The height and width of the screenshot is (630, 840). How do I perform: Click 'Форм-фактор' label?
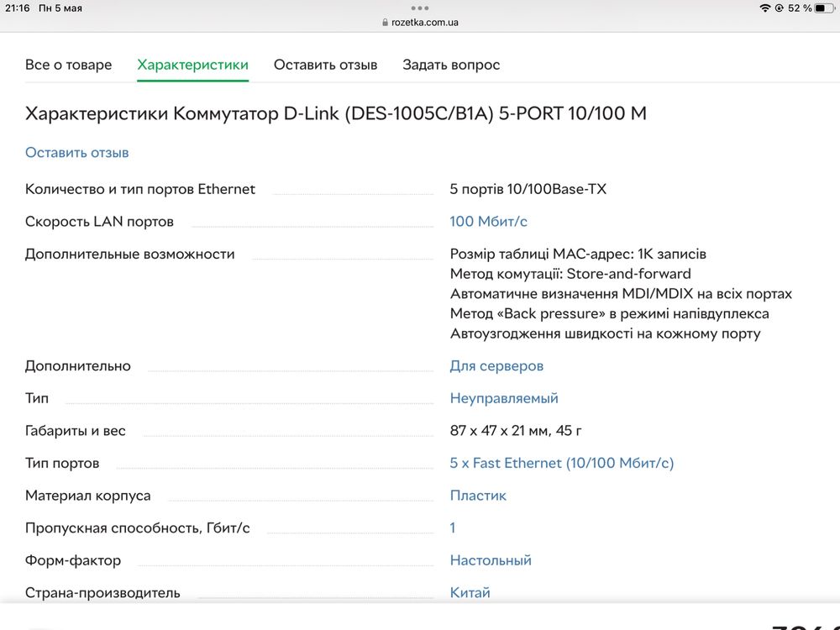[x=73, y=560]
